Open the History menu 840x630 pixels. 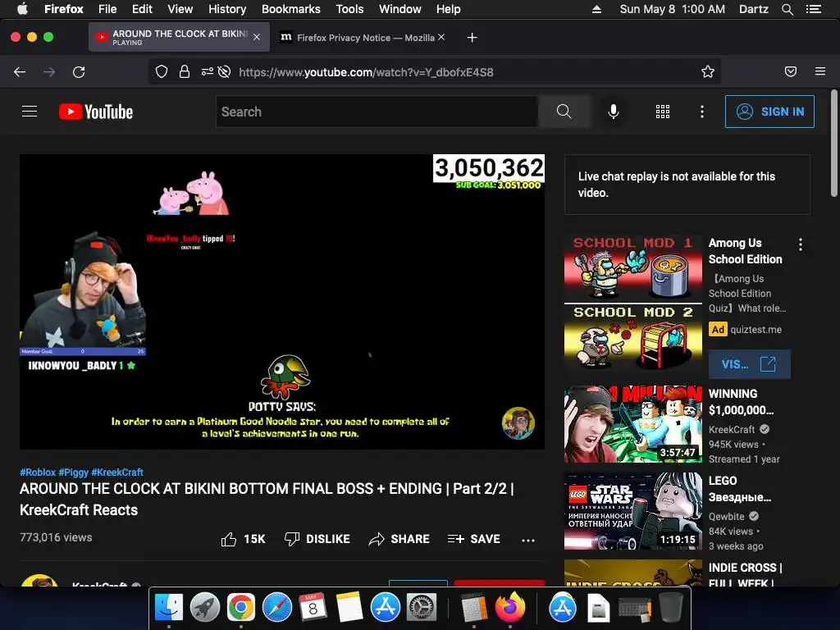tap(227, 9)
